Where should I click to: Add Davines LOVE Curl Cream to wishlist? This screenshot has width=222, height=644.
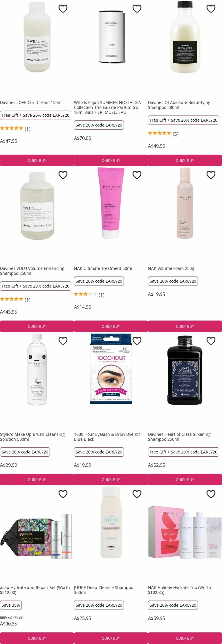(x=63, y=9)
